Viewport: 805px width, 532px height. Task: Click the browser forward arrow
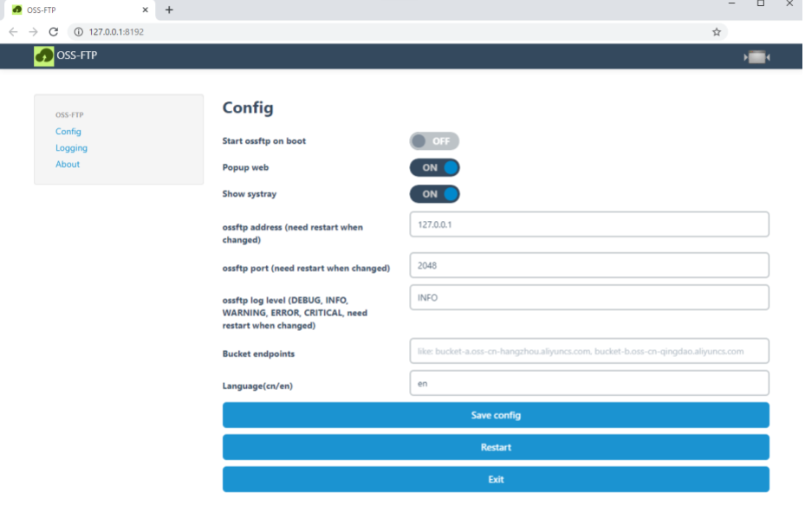coord(34,32)
